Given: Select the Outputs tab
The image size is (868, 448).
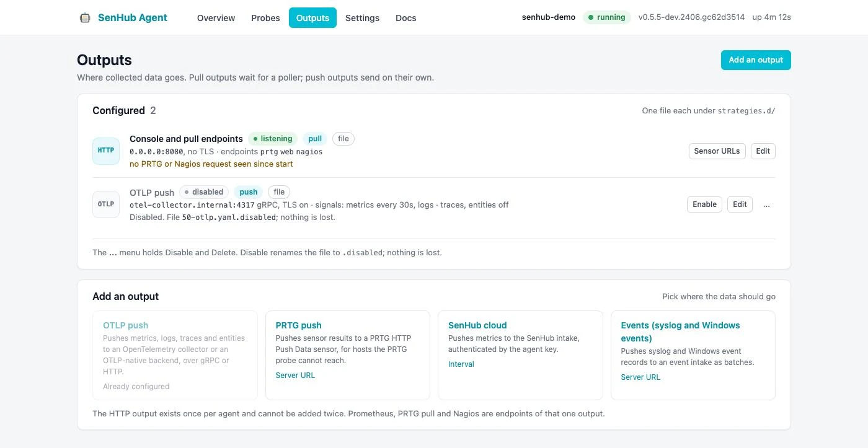Looking at the screenshot, I should [312, 18].
